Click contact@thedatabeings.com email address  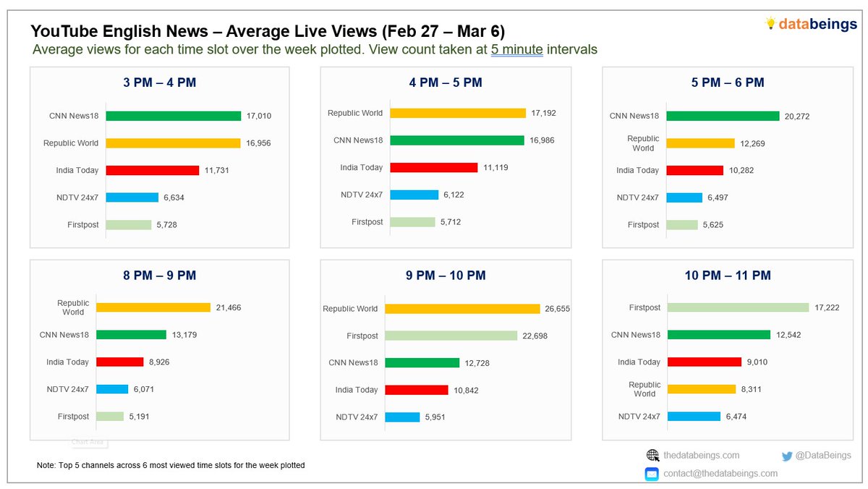click(x=720, y=473)
